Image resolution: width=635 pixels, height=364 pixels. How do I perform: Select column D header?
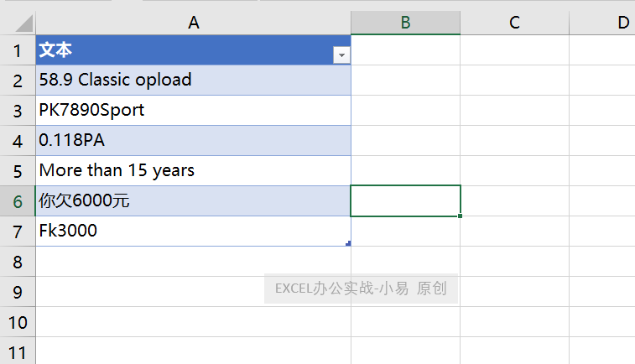point(602,23)
